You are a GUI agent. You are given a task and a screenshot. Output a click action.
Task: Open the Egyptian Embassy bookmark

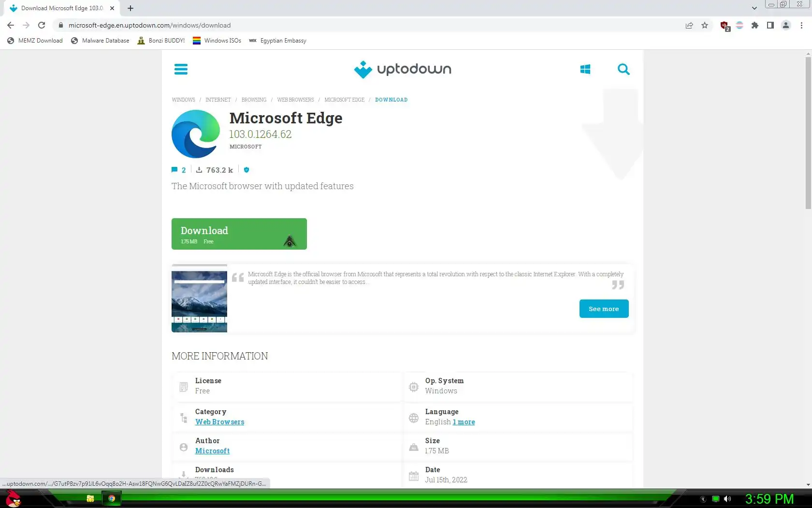pyautogui.click(x=277, y=41)
